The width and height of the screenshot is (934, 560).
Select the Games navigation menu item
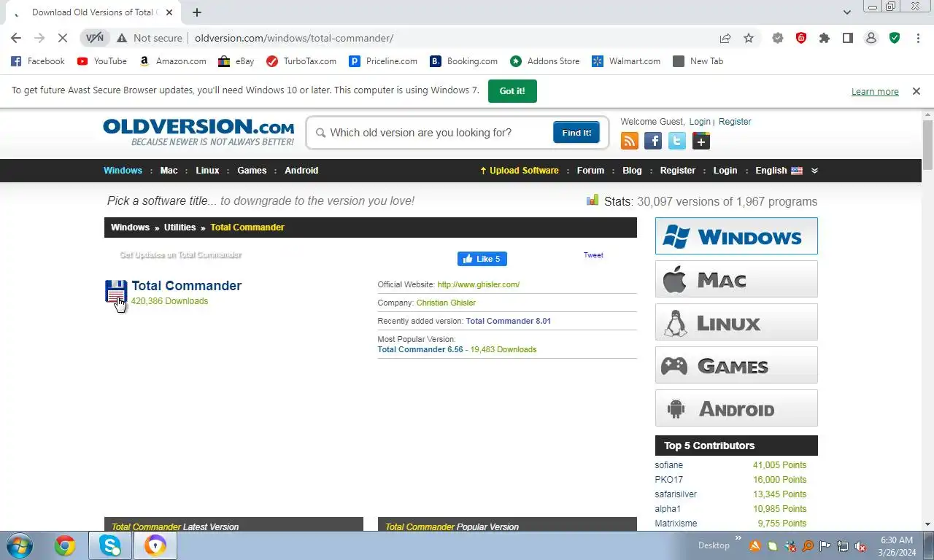252,171
